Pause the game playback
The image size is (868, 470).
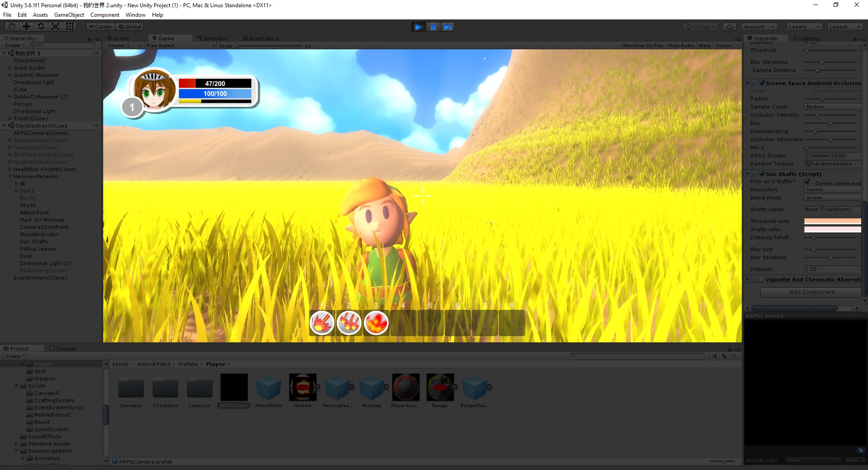[433, 27]
